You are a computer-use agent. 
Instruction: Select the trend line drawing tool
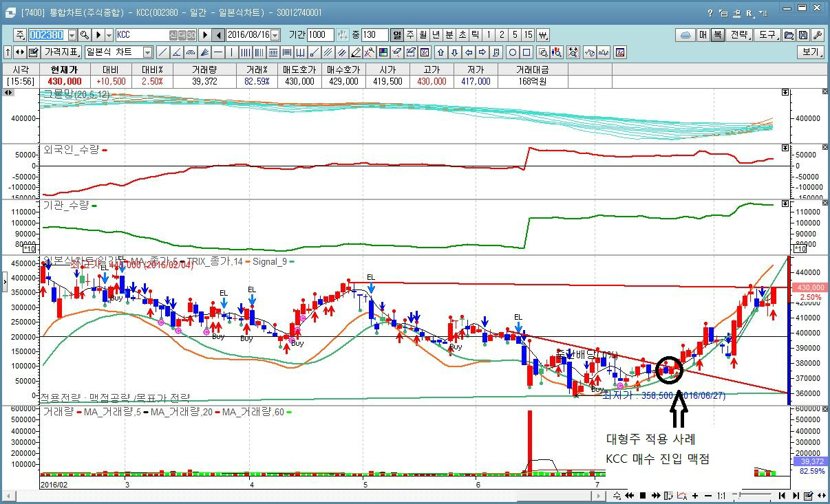click(x=162, y=52)
